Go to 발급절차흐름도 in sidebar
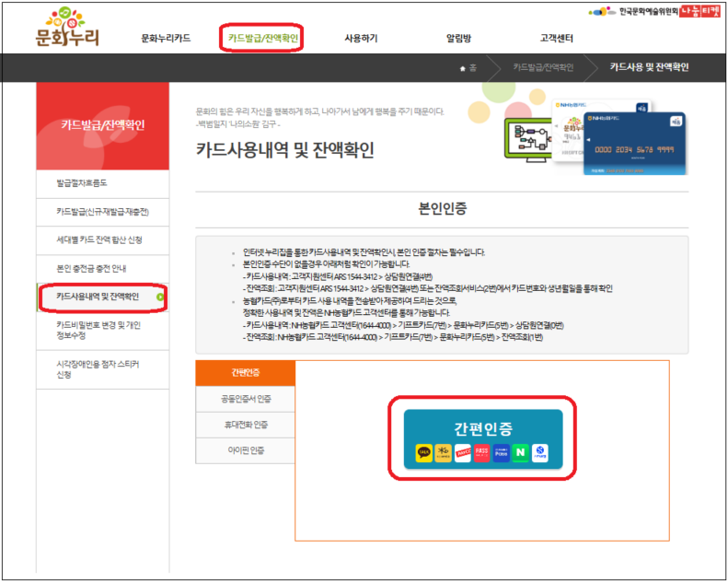The height and width of the screenshot is (583, 728). [102, 183]
